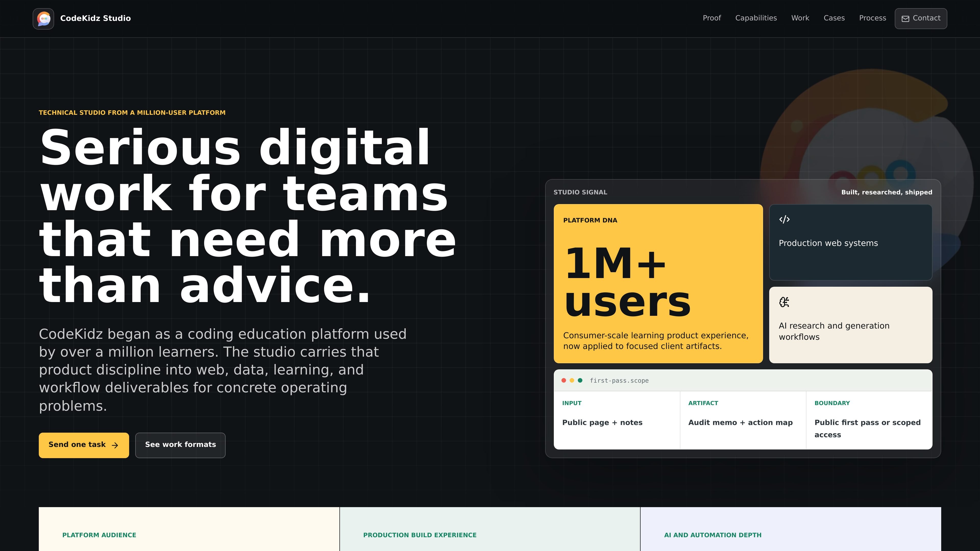The width and height of the screenshot is (980, 551).
Task: Click See work formats button
Action: point(180,445)
